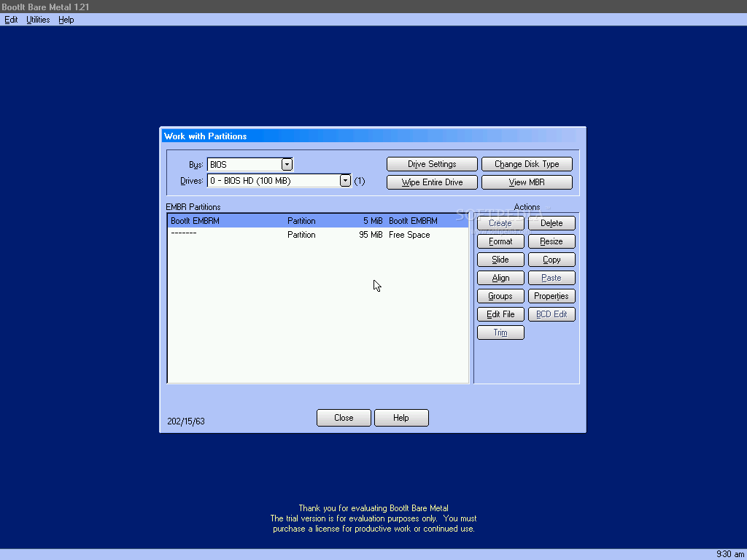Click the View MBR button
Viewport: 747px width, 560px height.
(527, 182)
